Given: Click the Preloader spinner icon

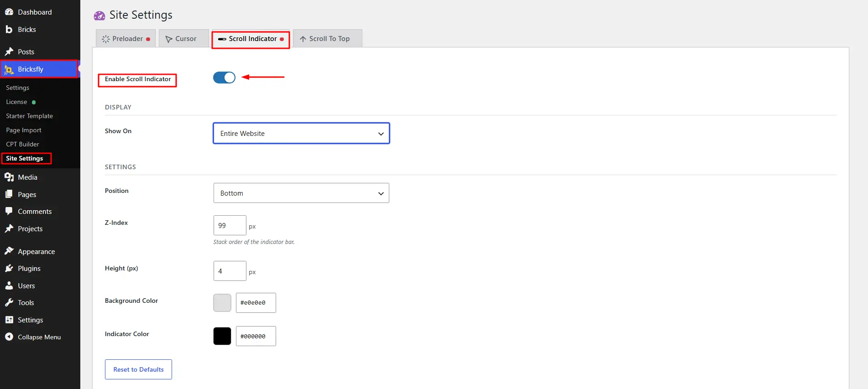Looking at the screenshot, I should 106,39.
